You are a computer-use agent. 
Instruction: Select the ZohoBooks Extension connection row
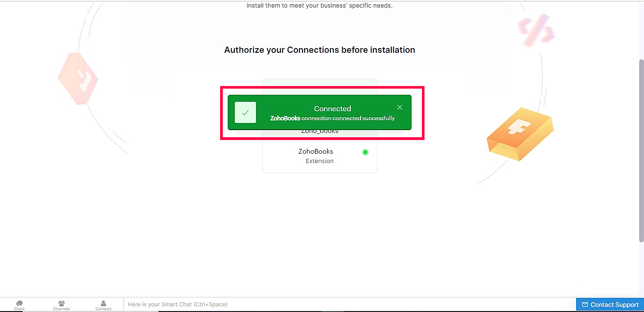pyautogui.click(x=320, y=156)
